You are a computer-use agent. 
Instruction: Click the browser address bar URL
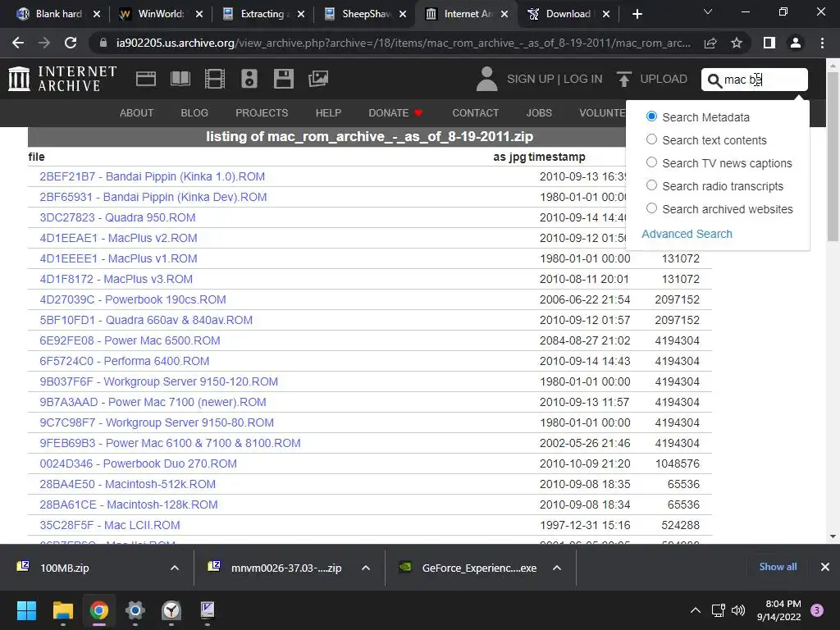[404, 43]
